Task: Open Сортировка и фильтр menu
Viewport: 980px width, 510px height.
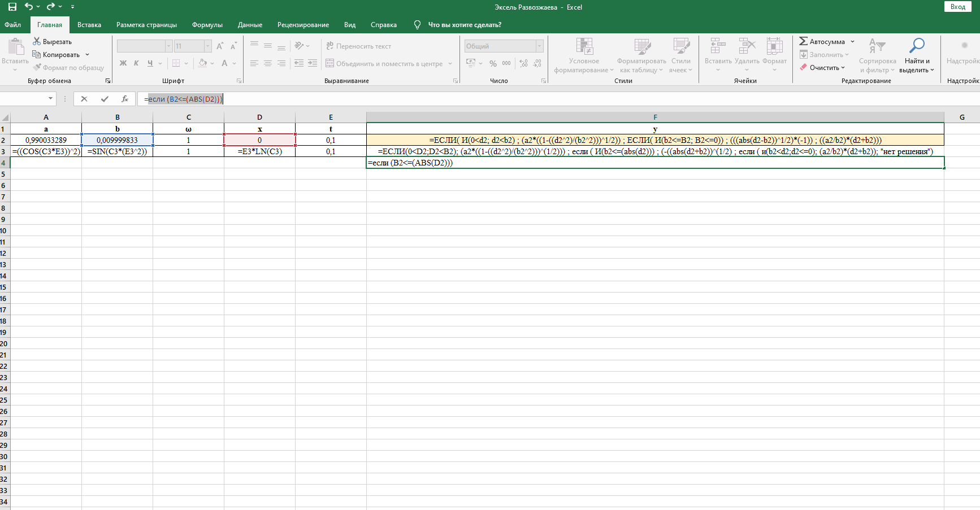Action: (x=878, y=55)
